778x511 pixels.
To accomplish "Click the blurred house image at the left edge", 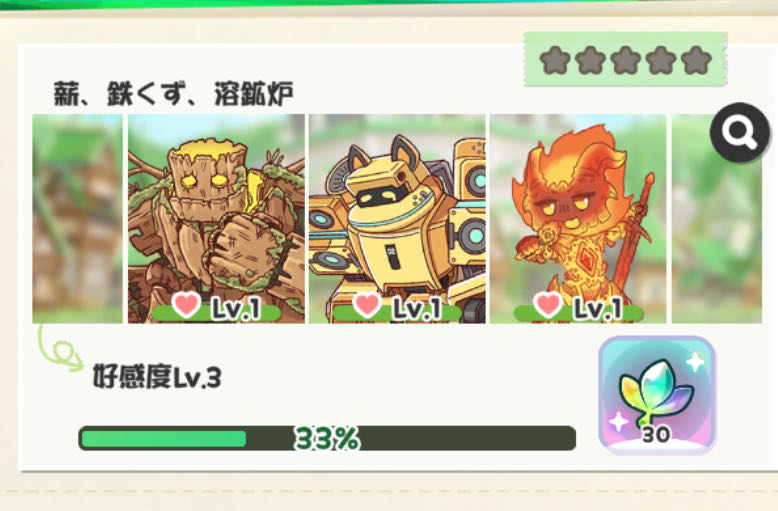I will [x=77, y=219].
